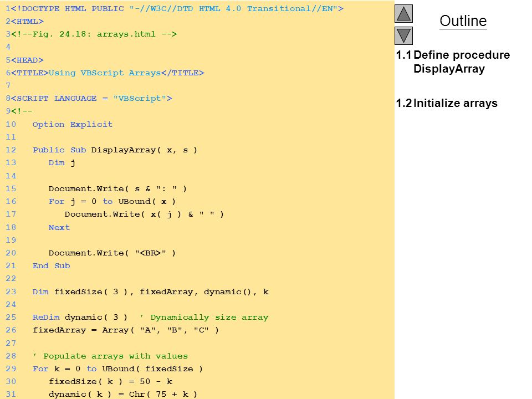Click fixedArray = Array( "A", "B", "C" ) line
The width and height of the screenshot is (532, 399).
coord(126,330)
